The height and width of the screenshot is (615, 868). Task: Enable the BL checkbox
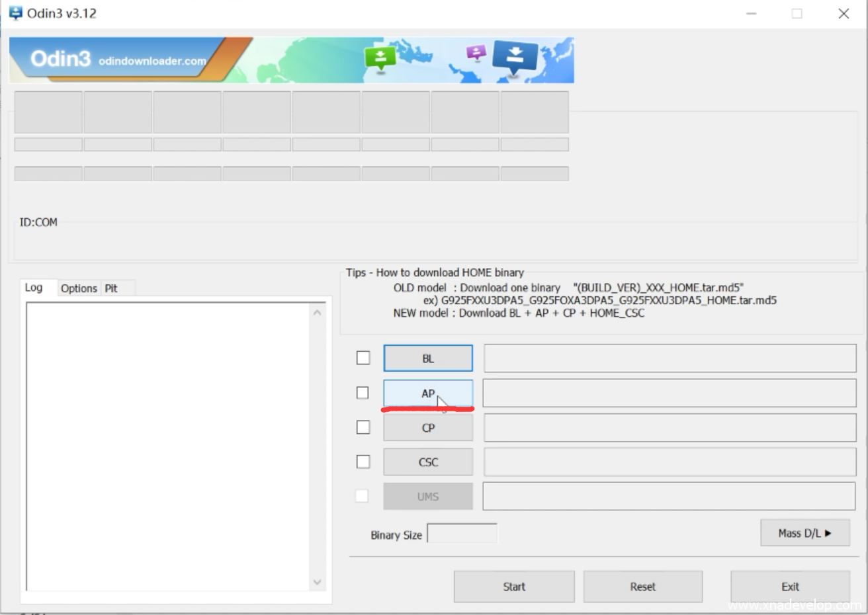(x=363, y=358)
